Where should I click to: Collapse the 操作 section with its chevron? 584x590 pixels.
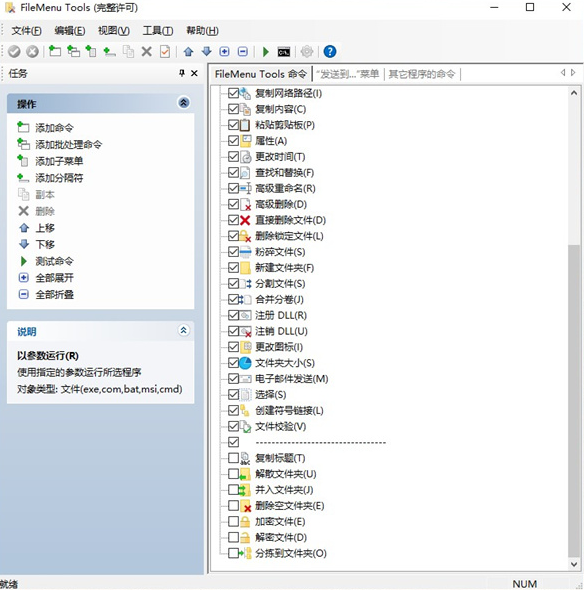pyautogui.click(x=184, y=102)
